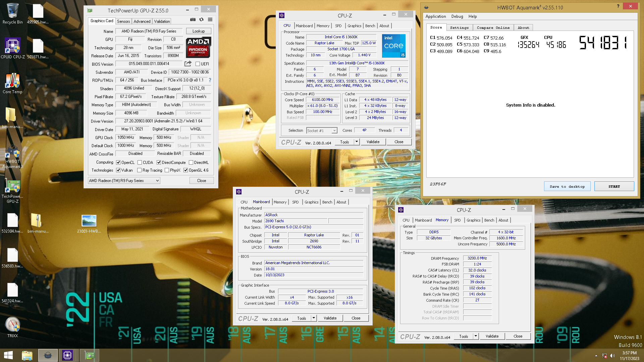Launch HWBOT Aquamark3 desktop shortcut
The width and height of the screenshot is (644, 362).
13,157
